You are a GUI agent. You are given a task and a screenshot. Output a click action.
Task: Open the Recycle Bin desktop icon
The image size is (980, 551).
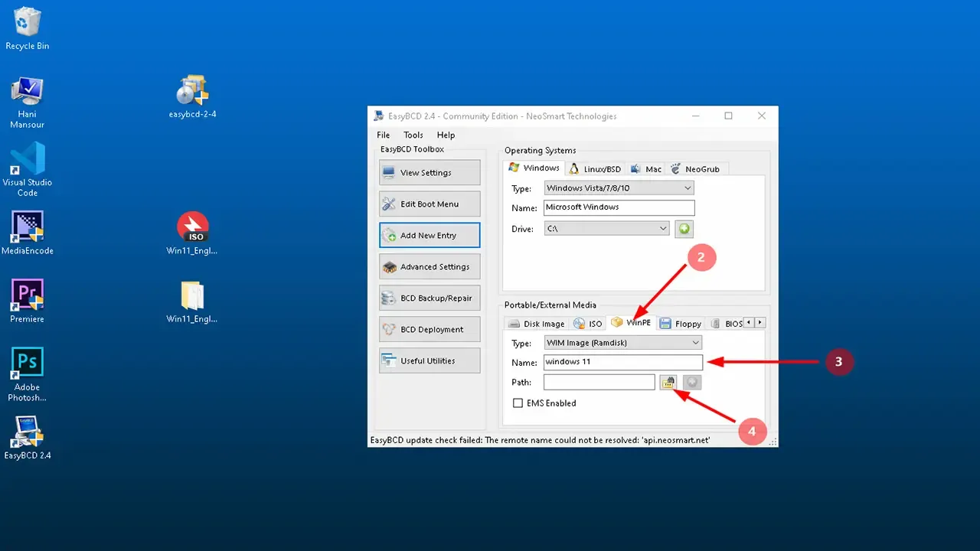[x=27, y=28]
